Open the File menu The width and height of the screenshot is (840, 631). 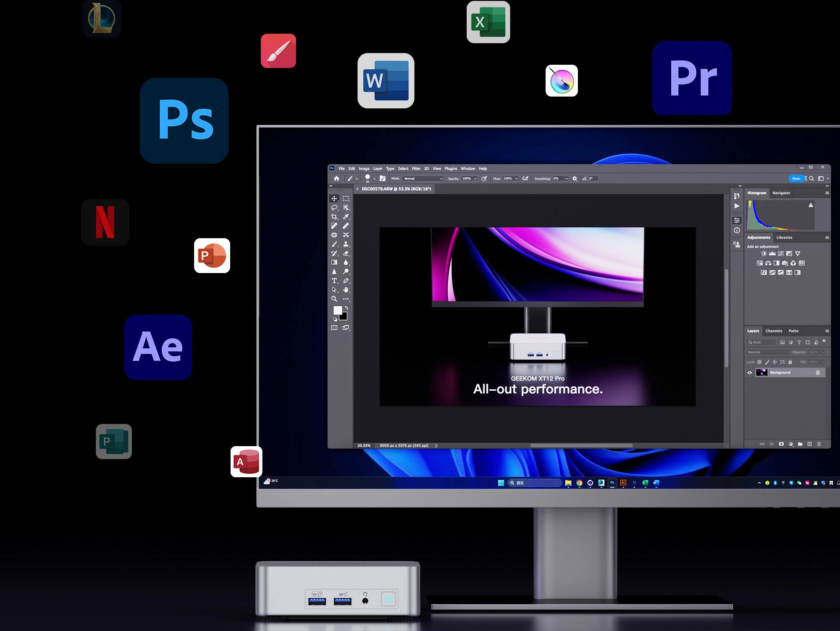point(342,168)
